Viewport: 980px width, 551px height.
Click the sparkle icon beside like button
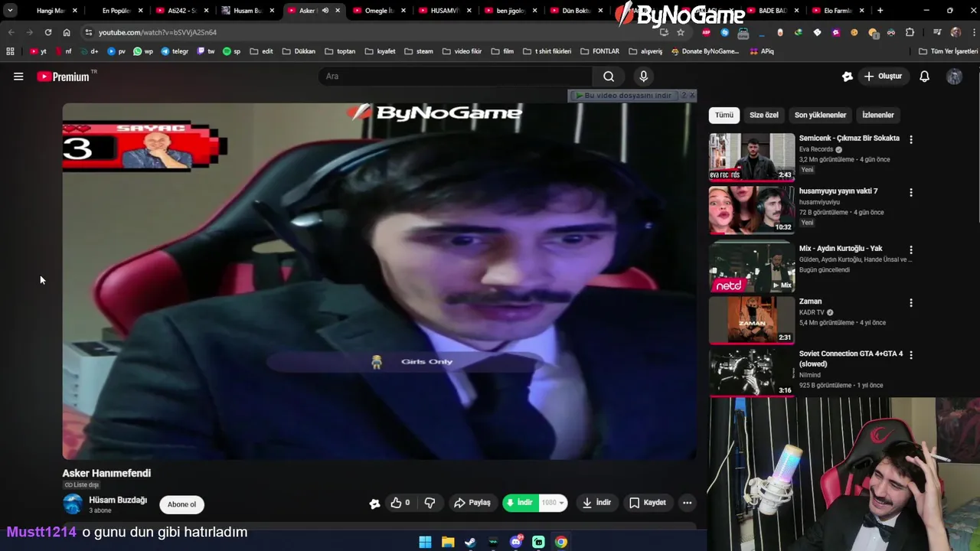click(x=374, y=503)
